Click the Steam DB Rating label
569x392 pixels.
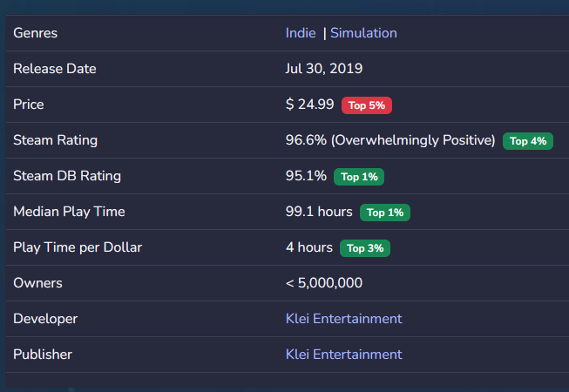pyautogui.click(x=67, y=176)
